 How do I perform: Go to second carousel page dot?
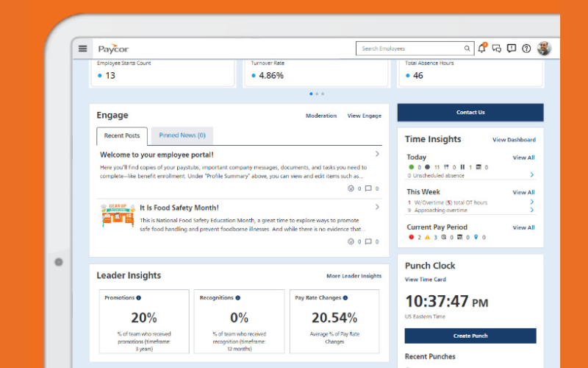point(317,94)
